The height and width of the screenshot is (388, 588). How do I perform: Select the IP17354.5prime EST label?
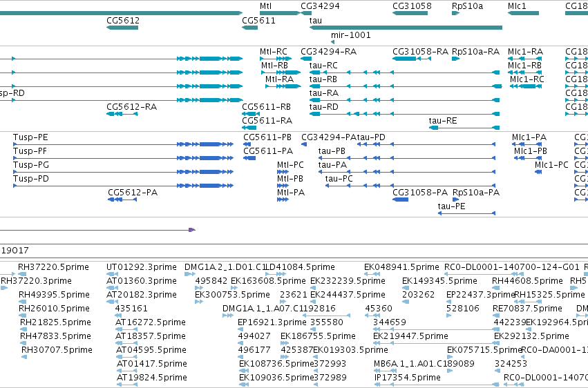408,378
